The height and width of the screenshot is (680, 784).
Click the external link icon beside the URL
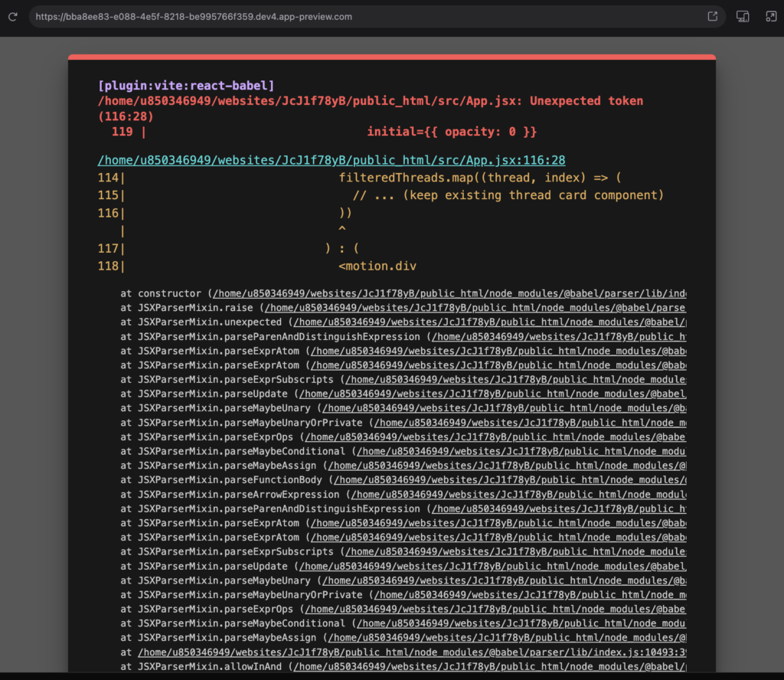712,15
